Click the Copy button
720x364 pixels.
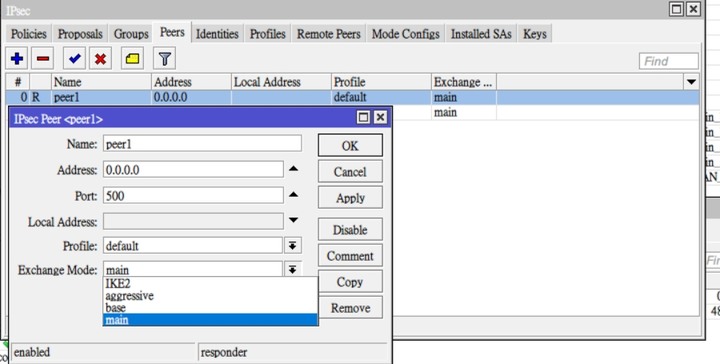(x=350, y=282)
